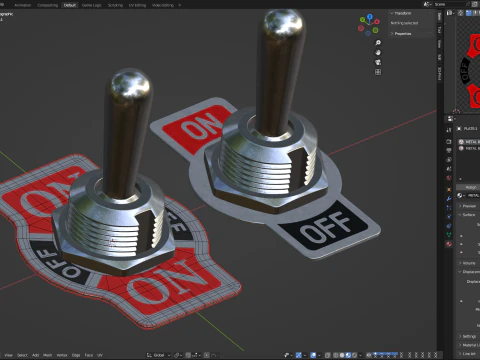Open the overlays options dropdown arrow
The width and height of the screenshot is (480, 360).
[319, 355]
